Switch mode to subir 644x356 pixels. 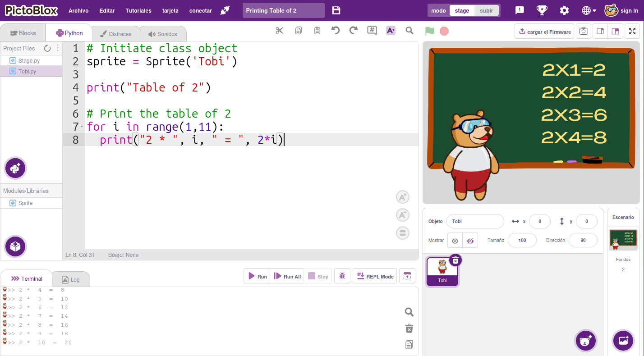click(x=486, y=10)
